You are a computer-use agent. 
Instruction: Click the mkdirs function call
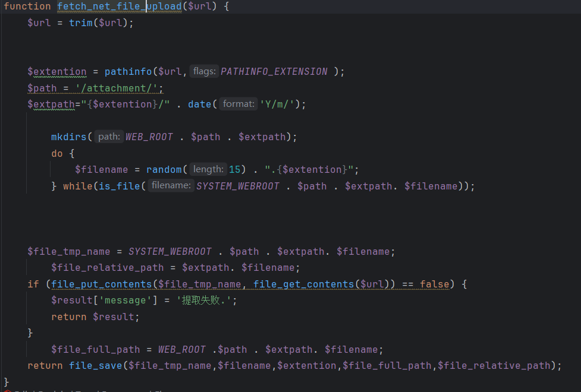pos(68,137)
